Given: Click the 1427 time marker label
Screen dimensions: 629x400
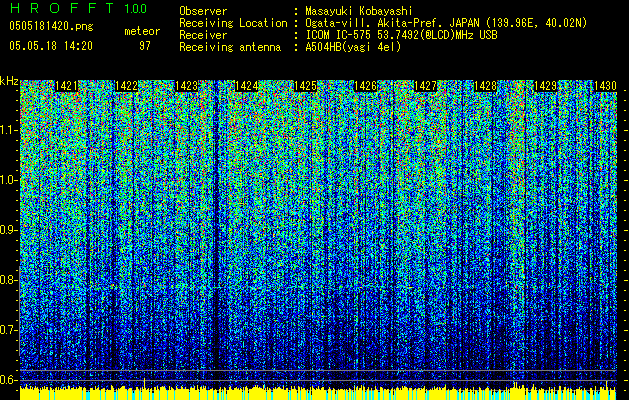Looking at the screenshot, I should [x=425, y=86].
